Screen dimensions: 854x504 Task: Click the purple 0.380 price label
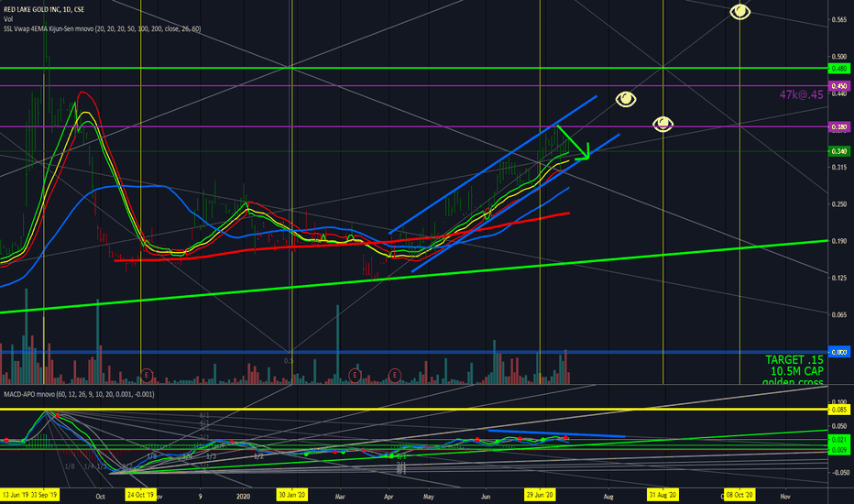[x=838, y=127]
